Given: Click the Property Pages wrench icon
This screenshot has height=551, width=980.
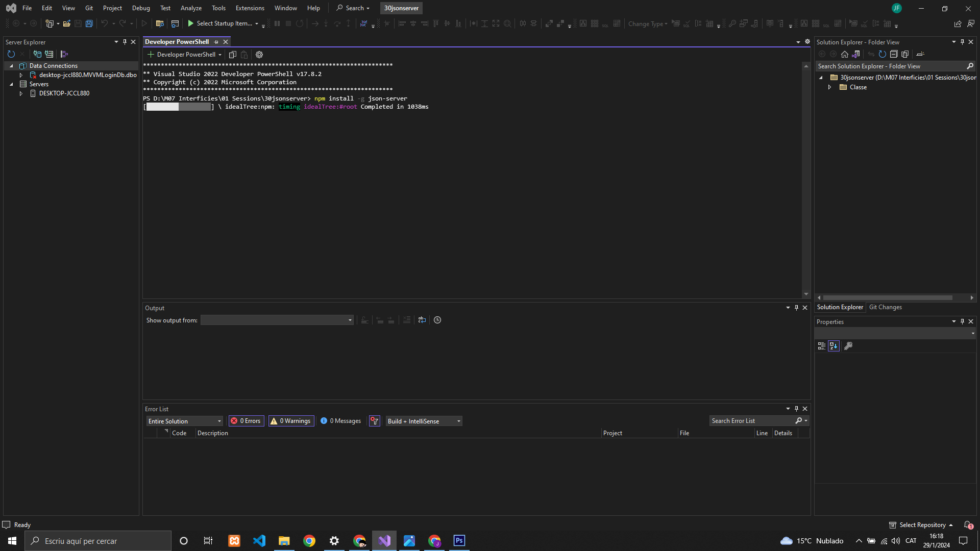Looking at the screenshot, I should click(848, 346).
